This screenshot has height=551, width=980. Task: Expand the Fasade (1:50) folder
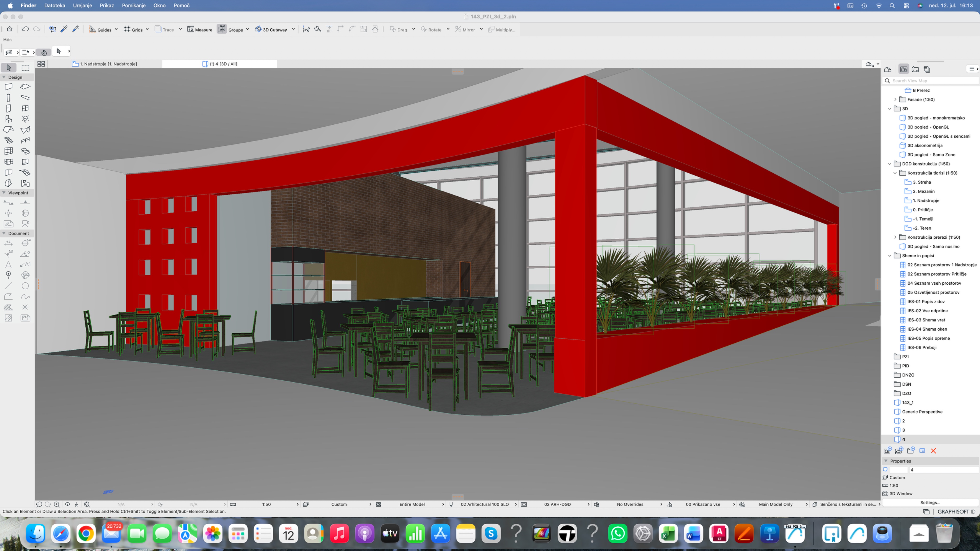[895, 100]
